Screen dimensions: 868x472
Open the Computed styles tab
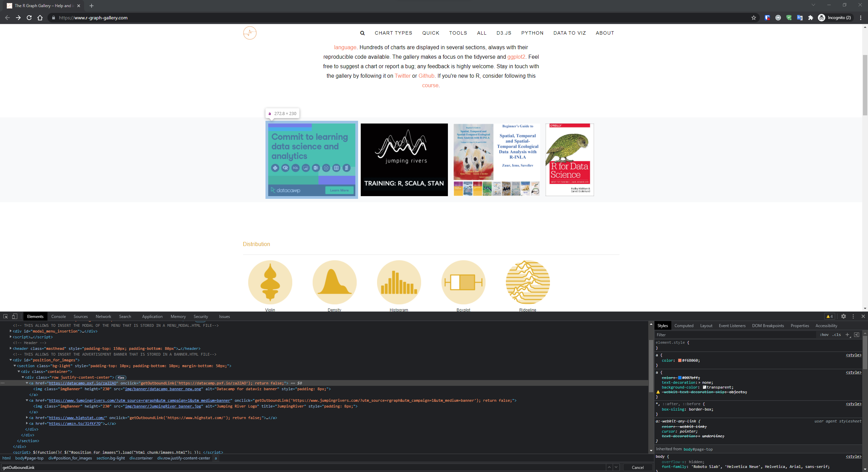(684, 325)
